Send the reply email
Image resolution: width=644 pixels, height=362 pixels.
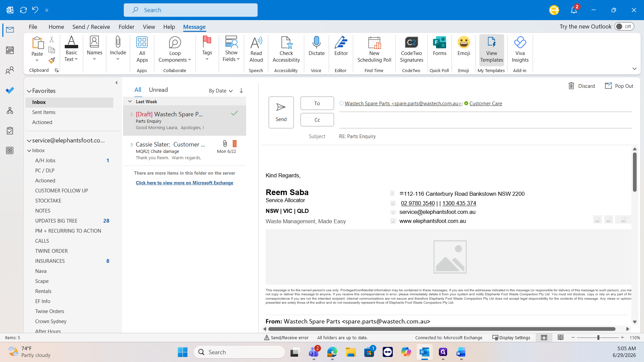pos(281,113)
